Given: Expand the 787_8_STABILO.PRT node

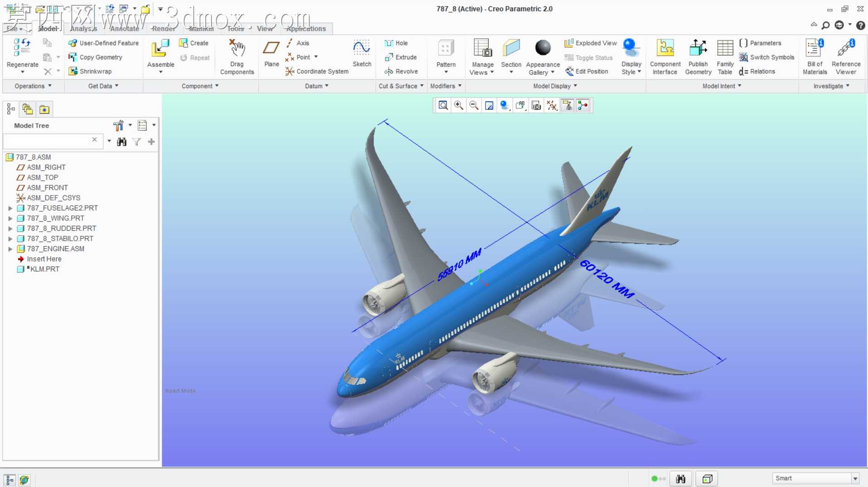Looking at the screenshot, I should click(x=10, y=239).
